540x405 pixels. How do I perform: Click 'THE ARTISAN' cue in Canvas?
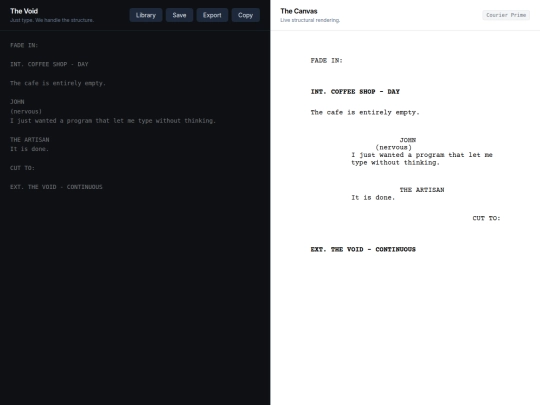(x=422, y=190)
